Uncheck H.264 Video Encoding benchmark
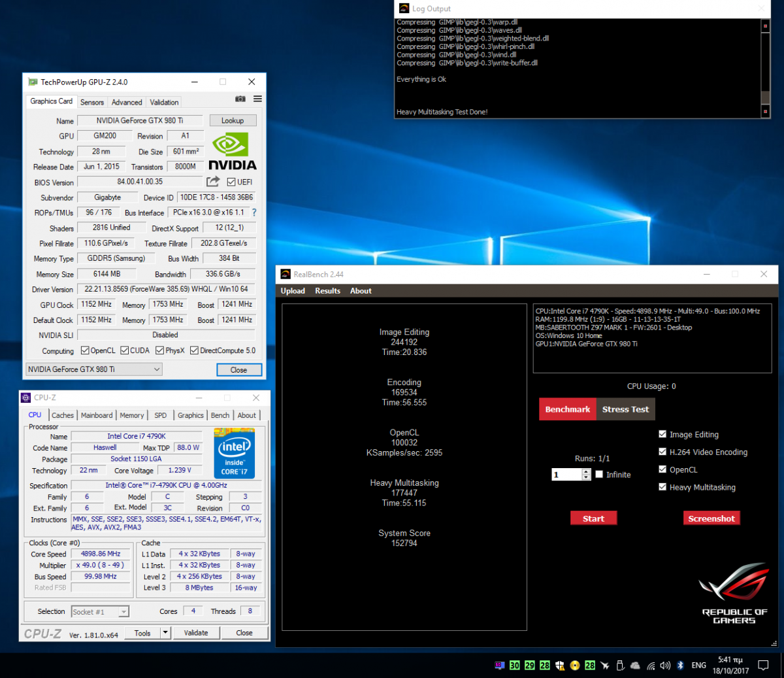Viewport: 784px width, 678px height. [x=662, y=452]
